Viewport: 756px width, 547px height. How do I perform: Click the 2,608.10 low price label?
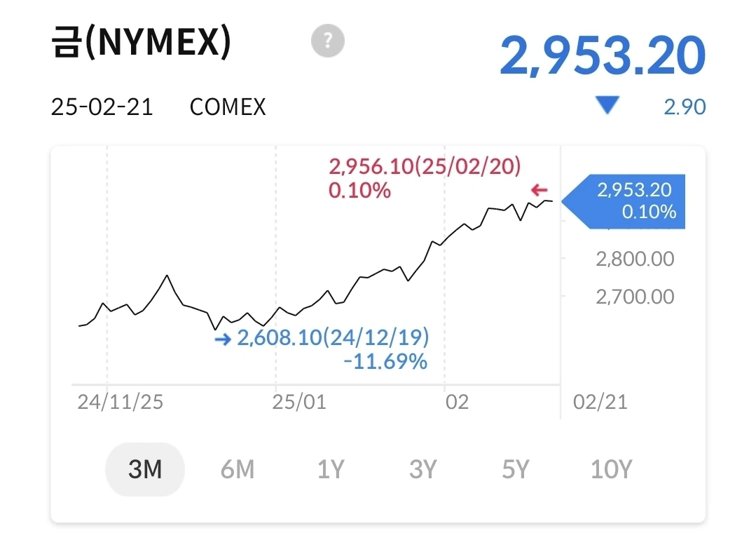point(333,338)
